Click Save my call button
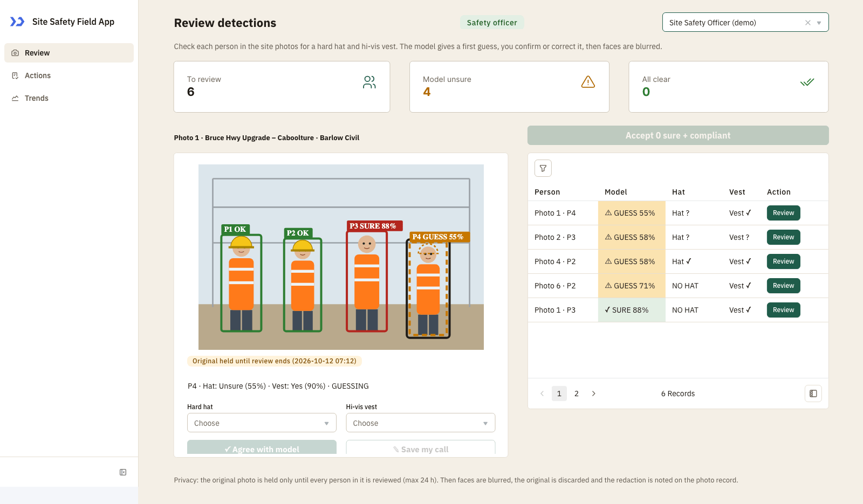Image resolution: width=863 pixels, height=504 pixels. [x=421, y=447]
